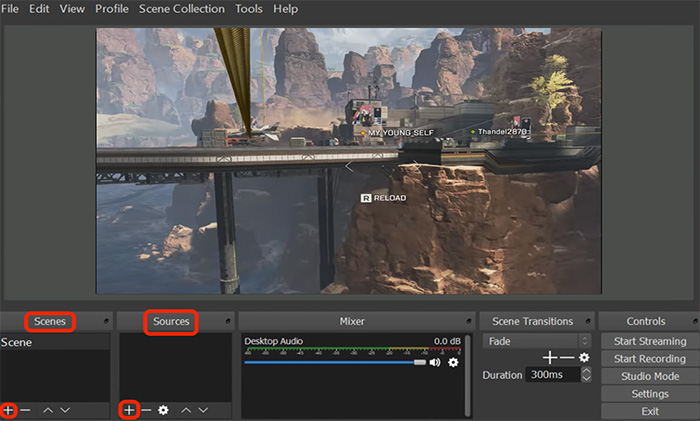Pop out Scene Transitions dock icon
The image size is (700, 421).
588,321
